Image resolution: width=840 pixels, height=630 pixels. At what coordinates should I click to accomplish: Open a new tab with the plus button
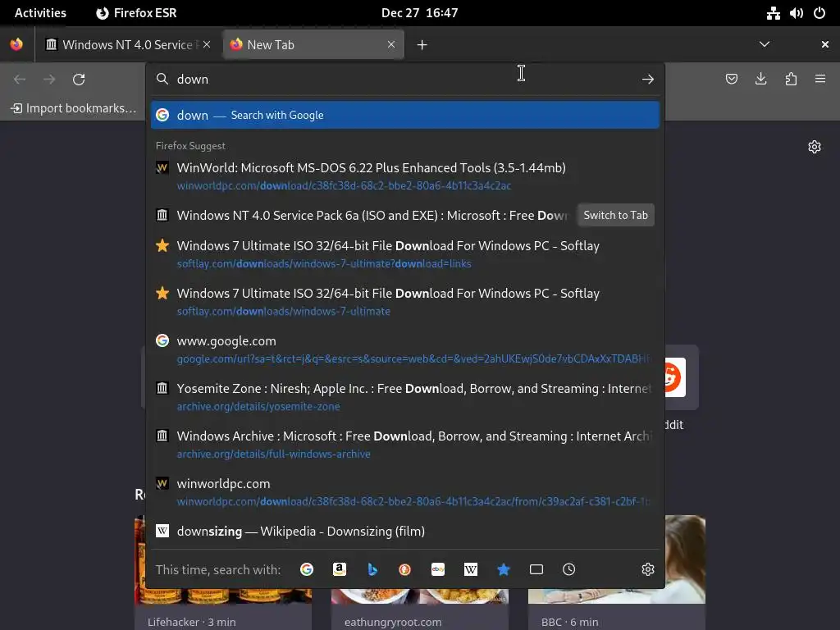422,45
